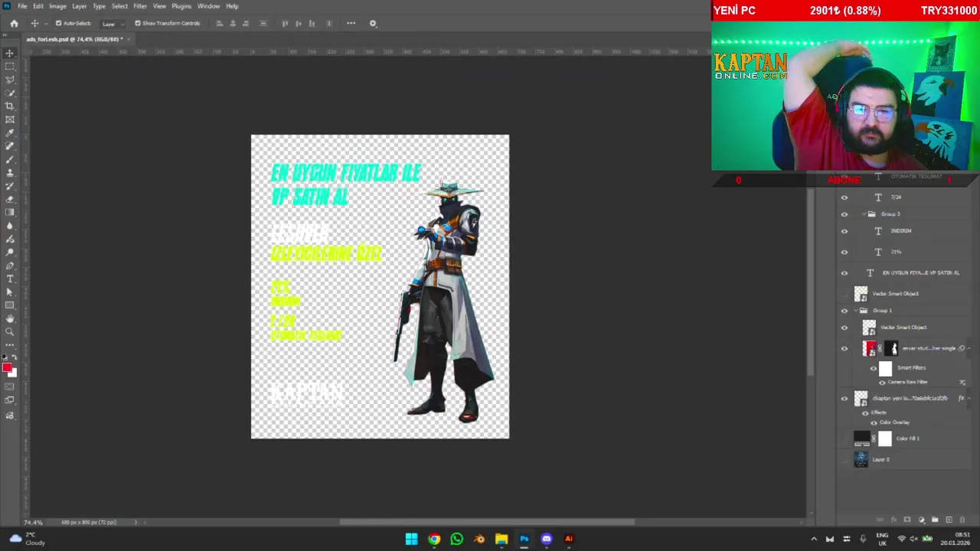
Task: Open Windows Start menu
Action: click(411, 539)
